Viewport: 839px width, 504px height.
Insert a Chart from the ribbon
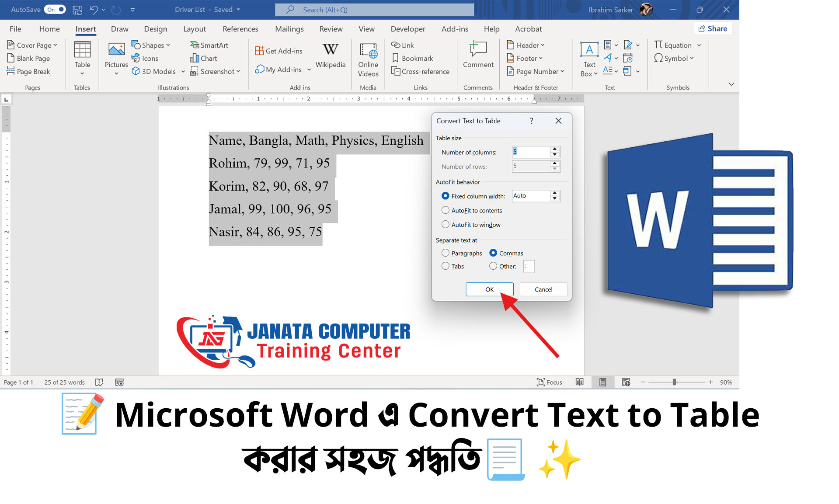coord(204,58)
